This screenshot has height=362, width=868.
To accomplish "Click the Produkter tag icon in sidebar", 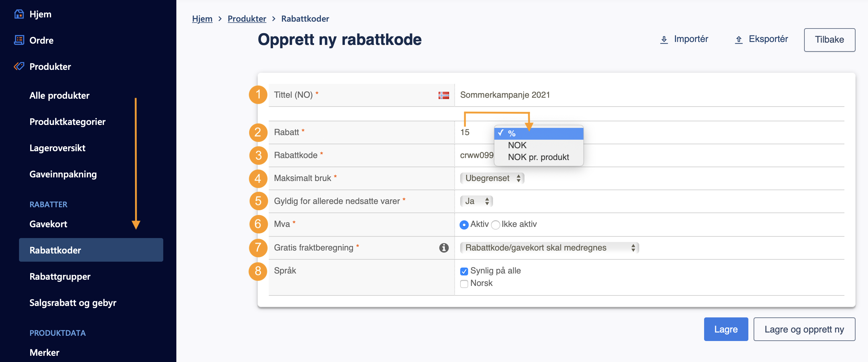I will point(19,66).
